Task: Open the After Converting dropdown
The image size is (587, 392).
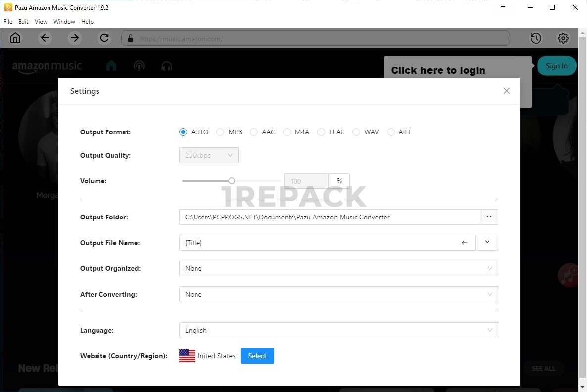Action: [x=339, y=294]
